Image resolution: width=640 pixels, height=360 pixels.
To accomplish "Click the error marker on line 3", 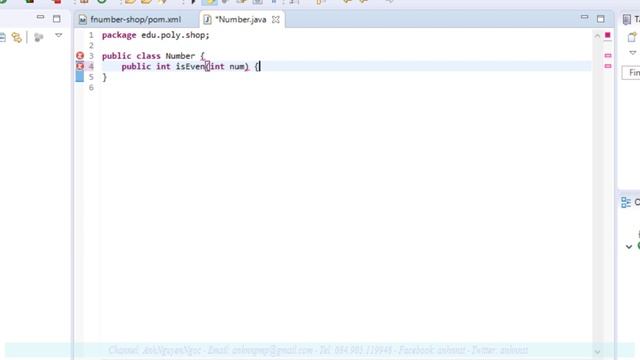I will pyautogui.click(x=80, y=56).
